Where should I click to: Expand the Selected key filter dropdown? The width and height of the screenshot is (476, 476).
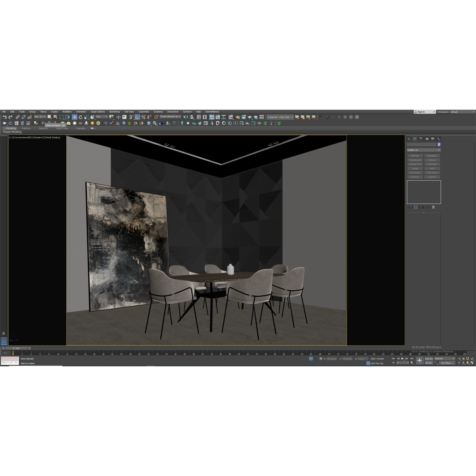tap(453, 359)
